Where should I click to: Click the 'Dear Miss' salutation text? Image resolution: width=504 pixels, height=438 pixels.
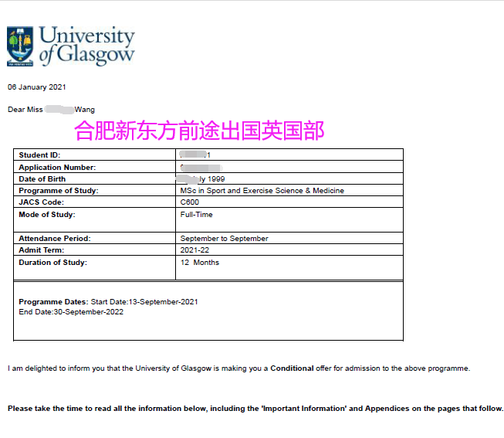25,110
